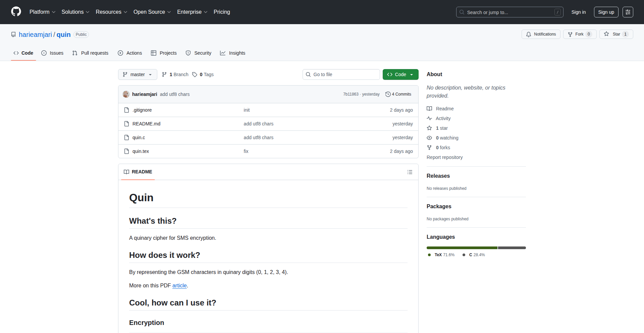
Task: Focus the Go to file field
Action: pyautogui.click(x=341, y=74)
